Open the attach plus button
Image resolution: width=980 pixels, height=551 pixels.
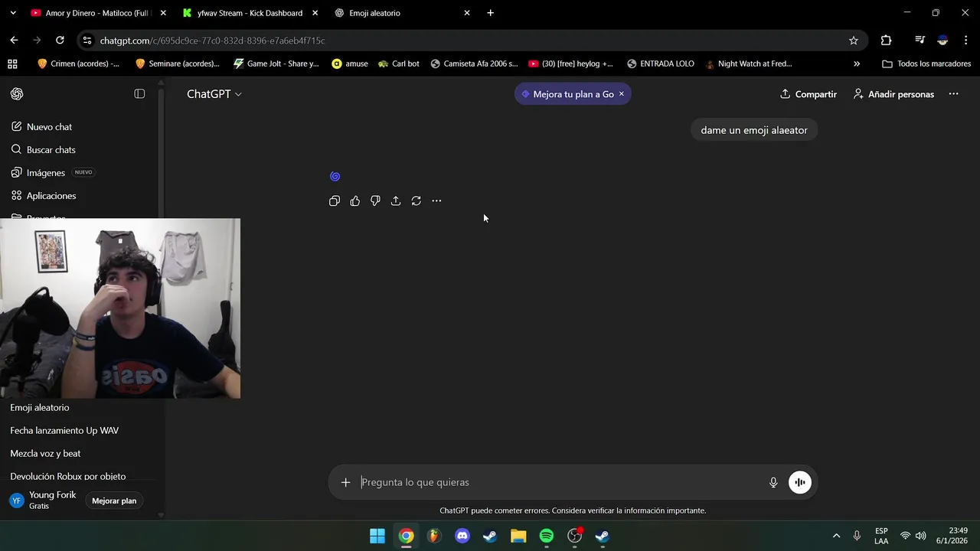pyautogui.click(x=345, y=482)
